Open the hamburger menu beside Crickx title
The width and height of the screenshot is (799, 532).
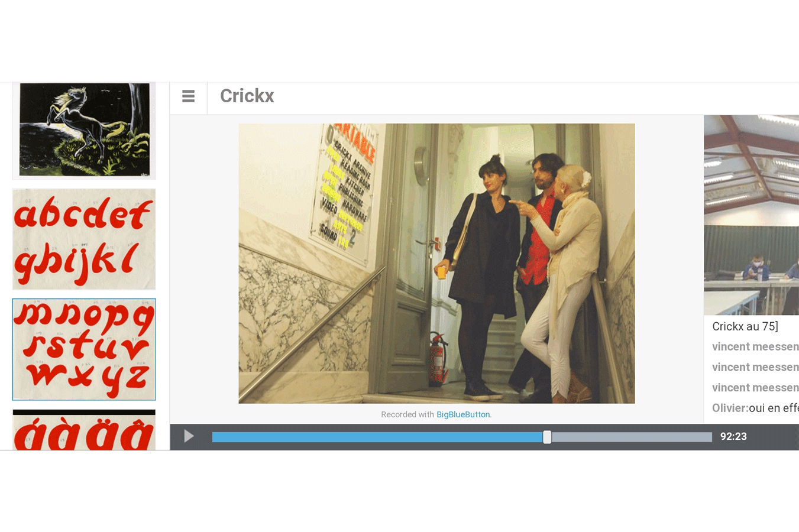point(188,96)
